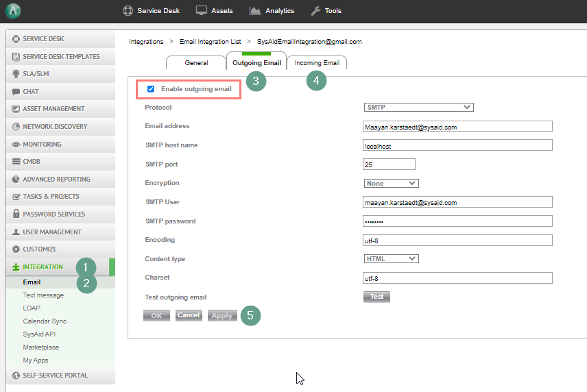
Task: Open Text message integration item
Action: tap(43, 295)
